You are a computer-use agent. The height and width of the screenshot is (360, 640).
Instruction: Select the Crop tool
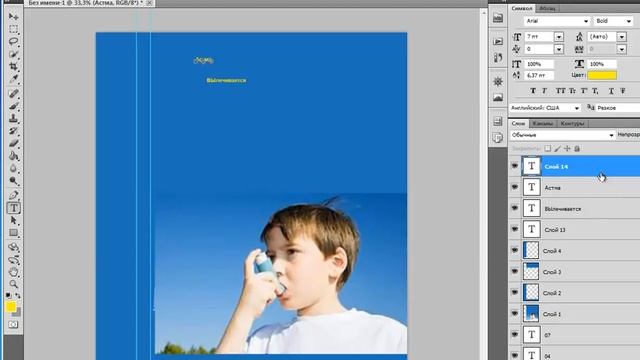[13, 66]
